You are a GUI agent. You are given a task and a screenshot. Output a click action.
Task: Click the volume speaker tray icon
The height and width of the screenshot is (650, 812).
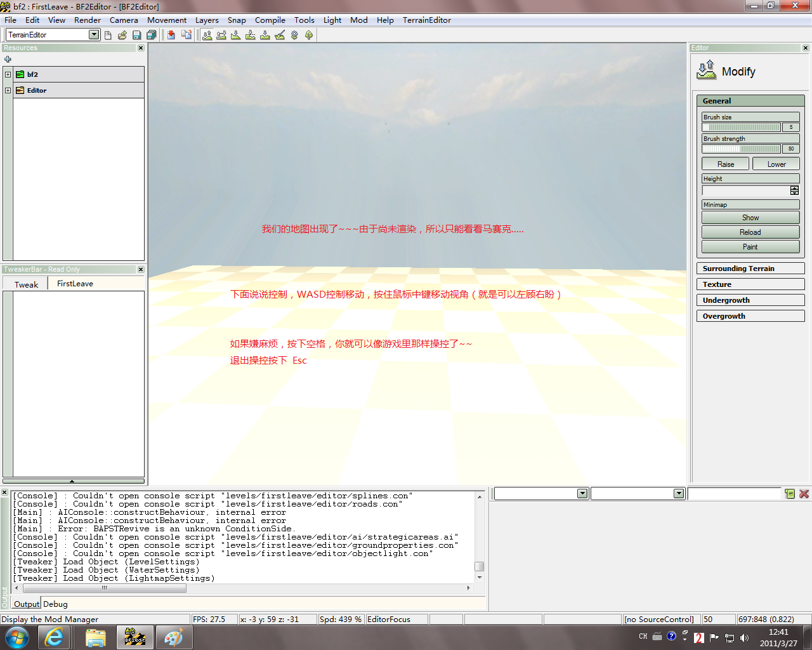[744, 637]
